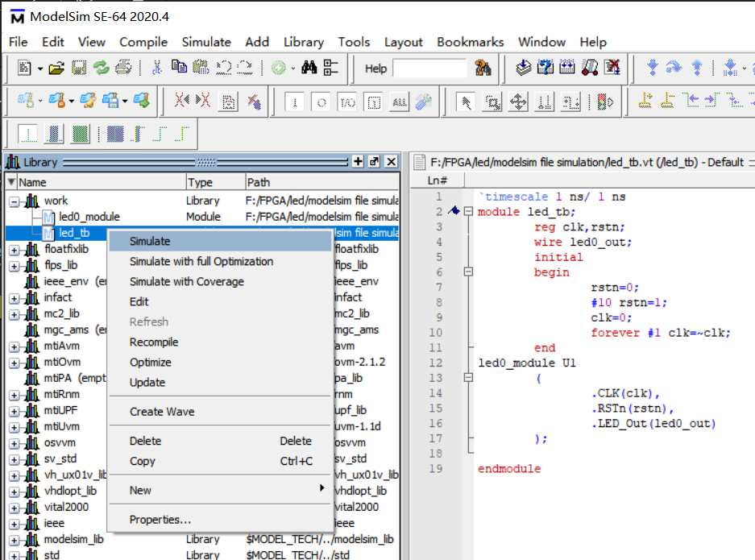Click the Save disk icon in toolbar

click(x=79, y=68)
